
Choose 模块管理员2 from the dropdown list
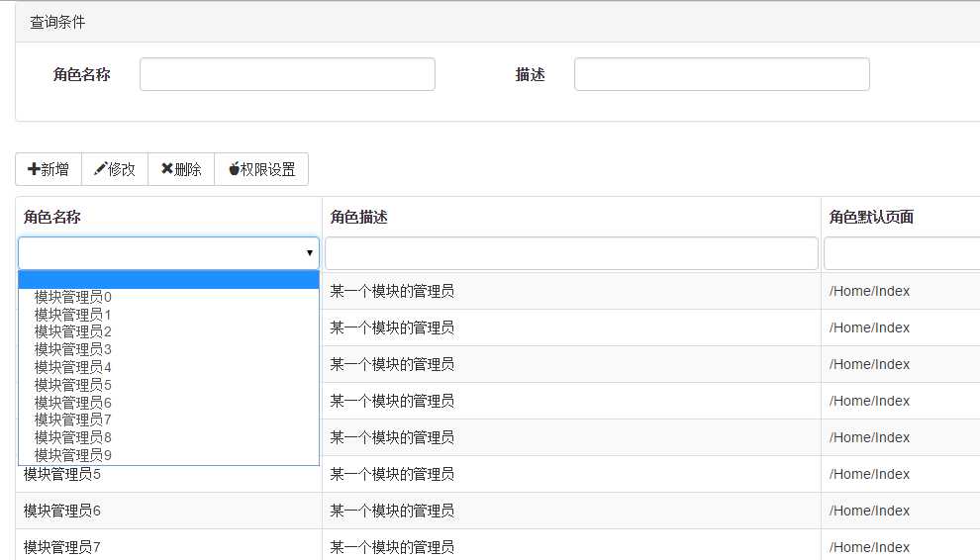click(168, 331)
